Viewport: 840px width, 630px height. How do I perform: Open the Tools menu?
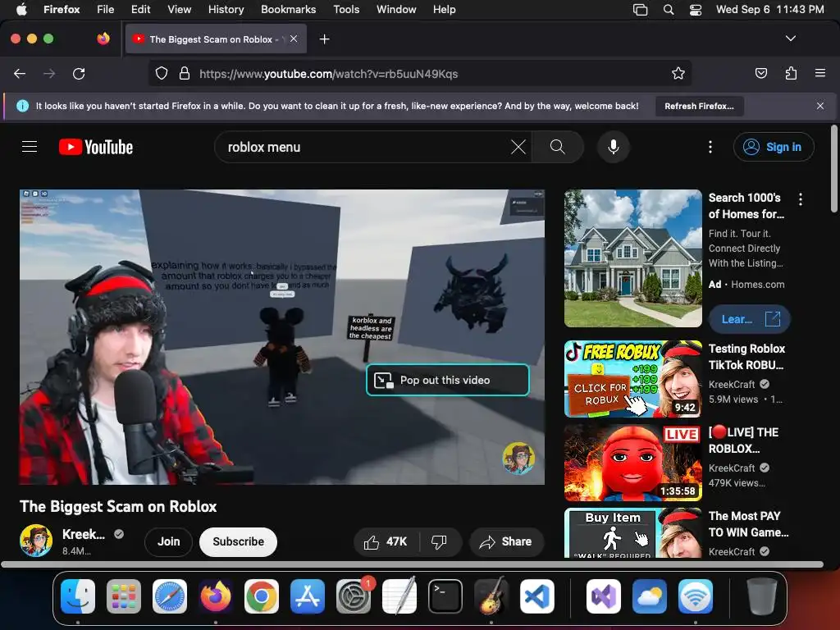[x=346, y=9]
